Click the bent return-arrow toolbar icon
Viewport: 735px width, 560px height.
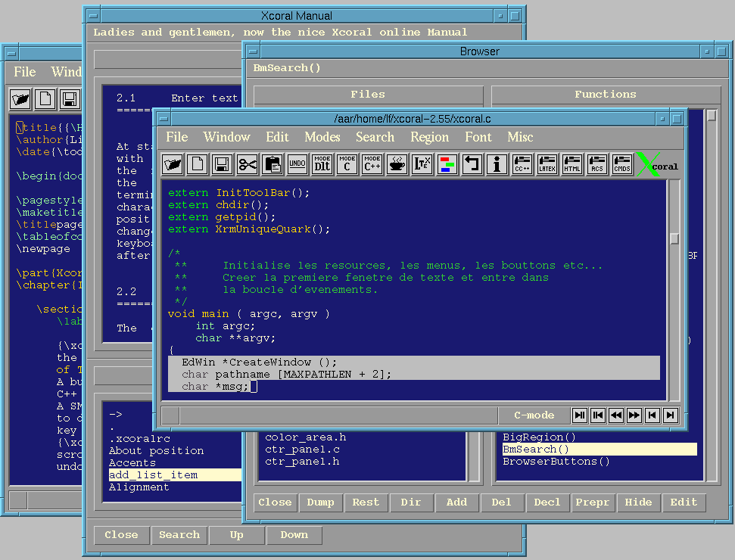click(472, 164)
